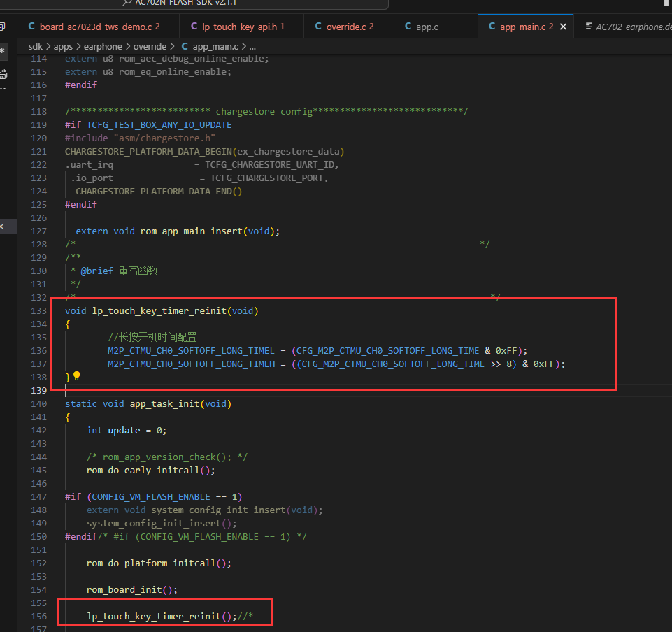This screenshot has width=672, height=632.
Task: Click the lightbulb quick-fix icon
Action: pyautogui.click(x=77, y=376)
